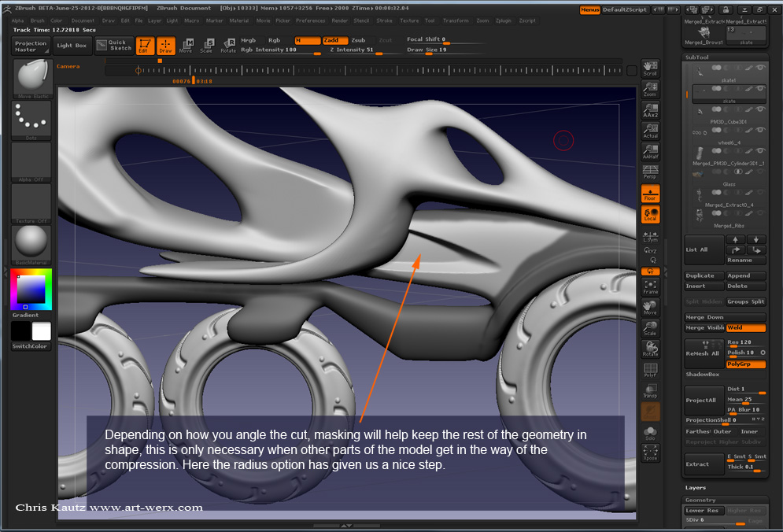
Task: Activate Quick Sketch mode
Action: (114, 46)
